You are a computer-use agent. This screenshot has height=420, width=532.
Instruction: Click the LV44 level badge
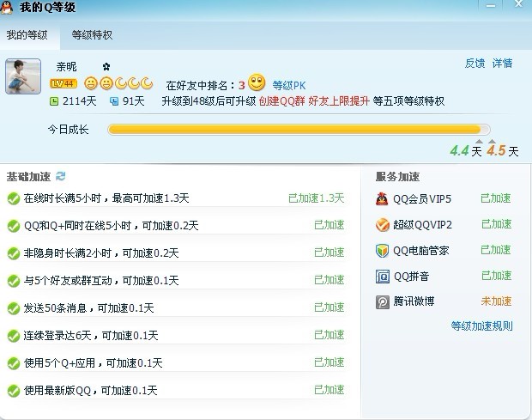point(63,83)
